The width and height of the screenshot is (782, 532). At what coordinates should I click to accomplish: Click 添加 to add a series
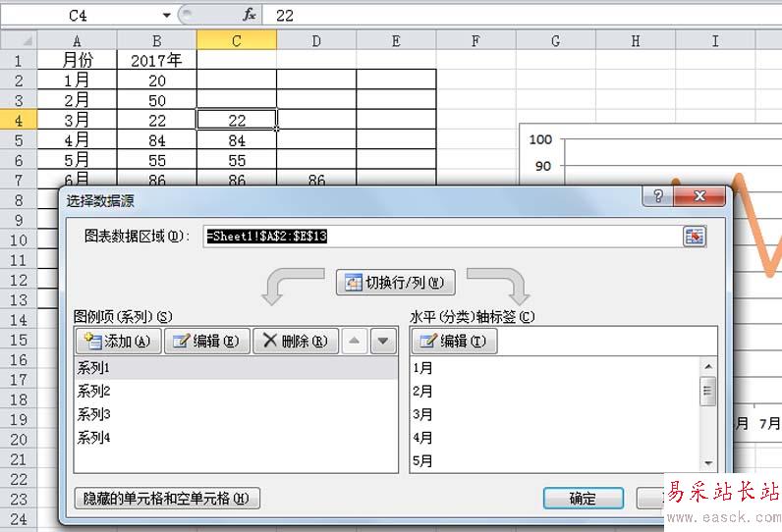coord(118,341)
